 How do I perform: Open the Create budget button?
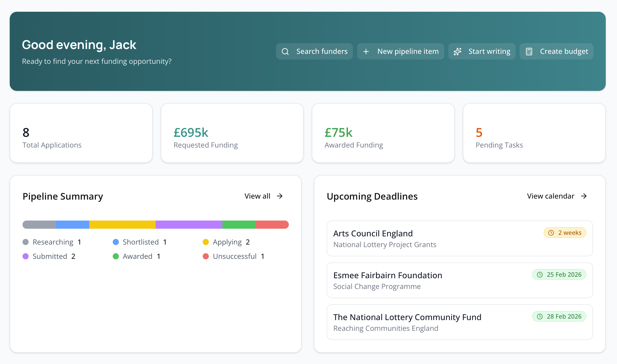click(556, 52)
